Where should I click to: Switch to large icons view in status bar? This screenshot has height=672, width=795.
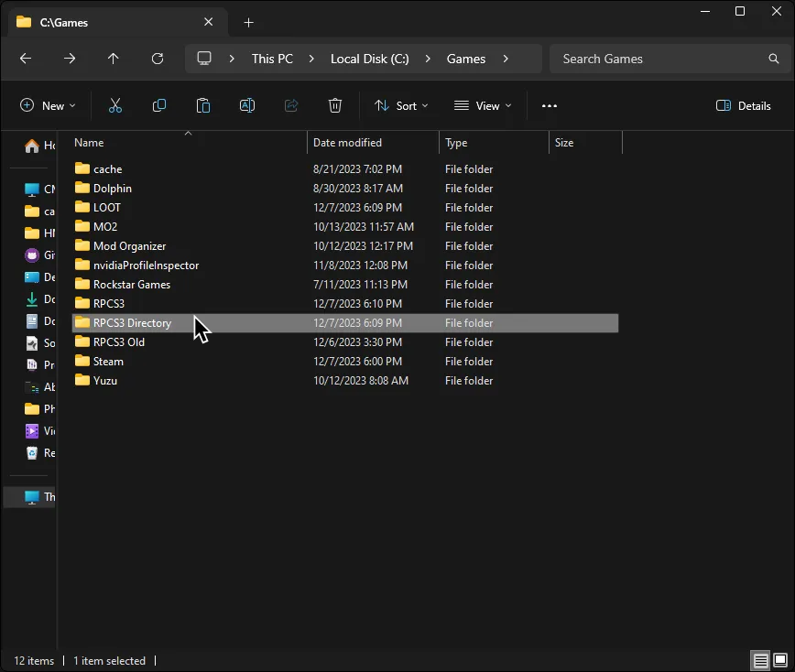[x=778, y=660]
